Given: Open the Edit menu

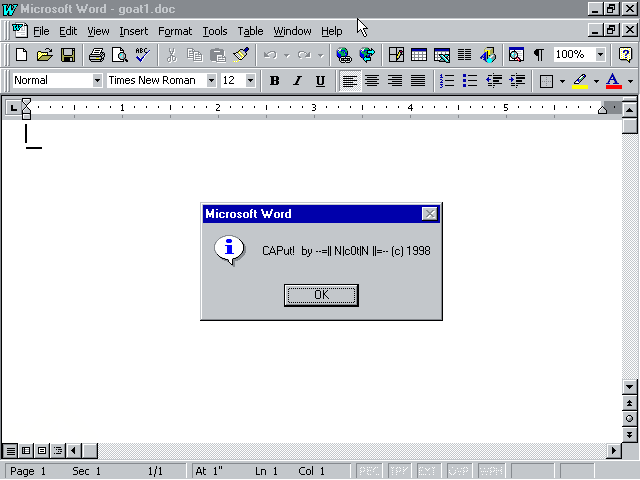Looking at the screenshot, I should pyautogui.click(x=68, y=31).
